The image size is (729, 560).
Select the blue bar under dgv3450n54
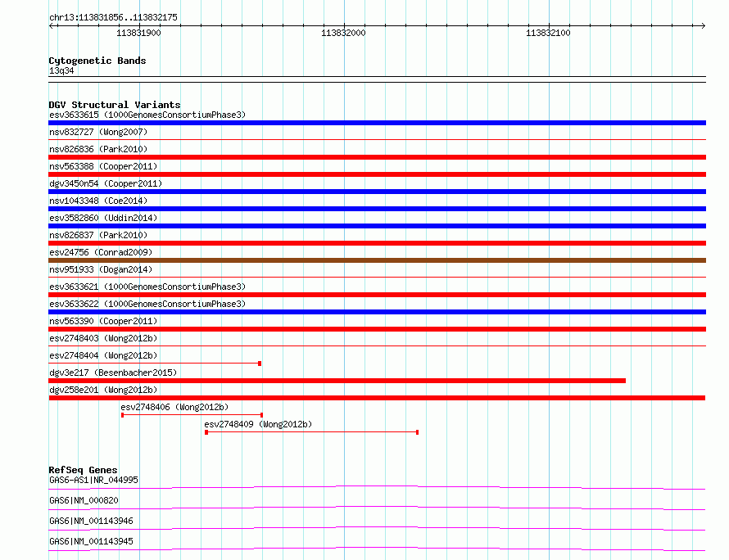coord(377,192)
